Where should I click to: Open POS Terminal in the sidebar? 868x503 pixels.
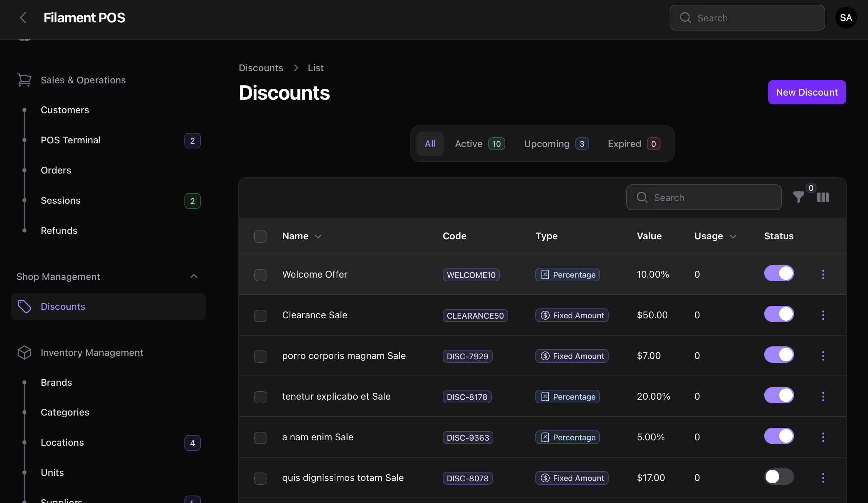click(71, 140)
